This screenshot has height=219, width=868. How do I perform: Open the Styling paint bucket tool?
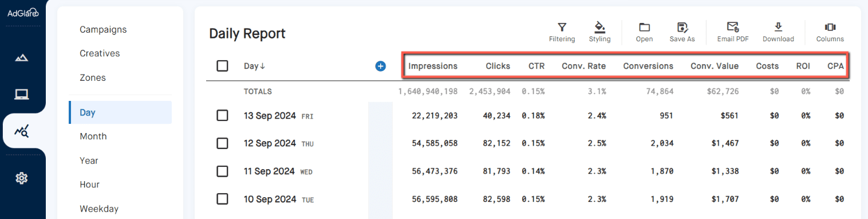pos(599,33)
